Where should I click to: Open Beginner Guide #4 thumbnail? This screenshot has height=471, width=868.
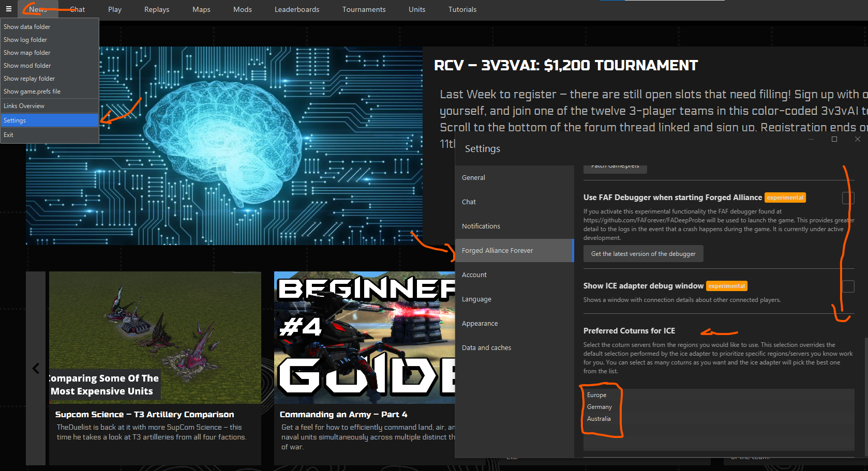pos(365,337)
